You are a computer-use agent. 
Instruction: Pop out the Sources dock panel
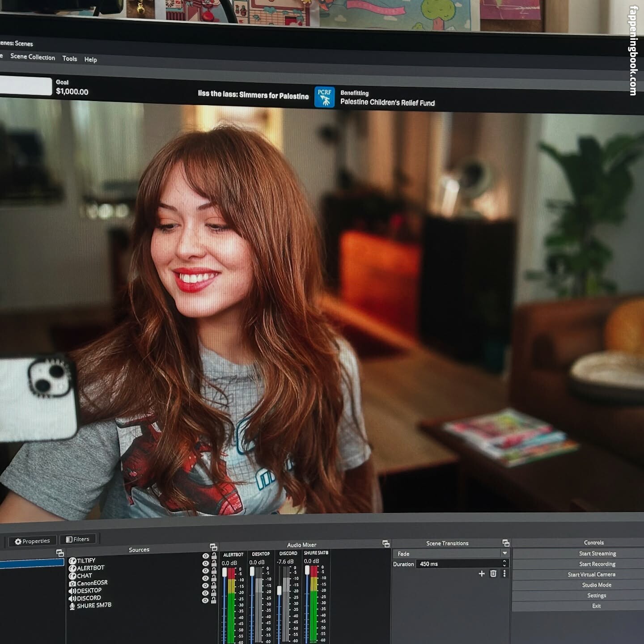pyautogui.click(x=213, y=547)
